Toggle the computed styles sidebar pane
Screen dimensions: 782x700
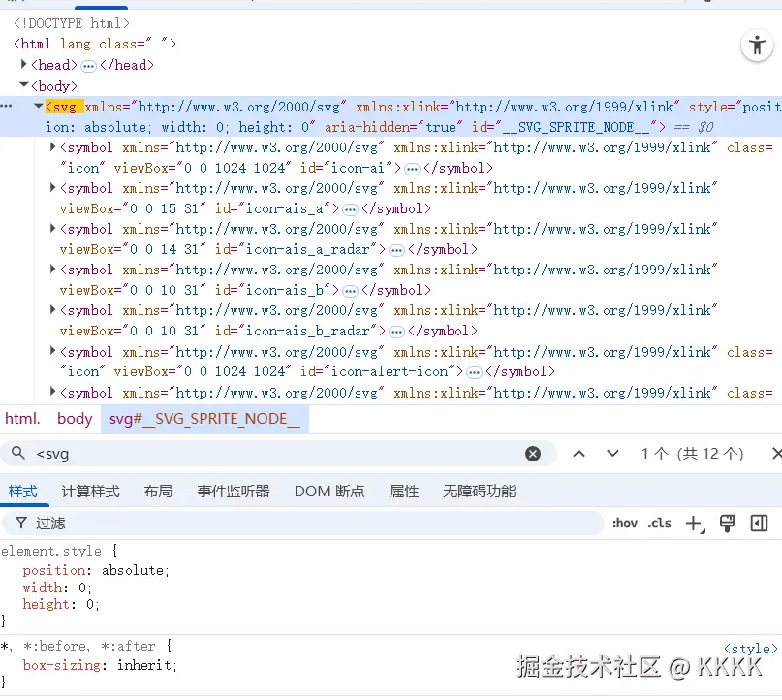(x=759, y=524)
